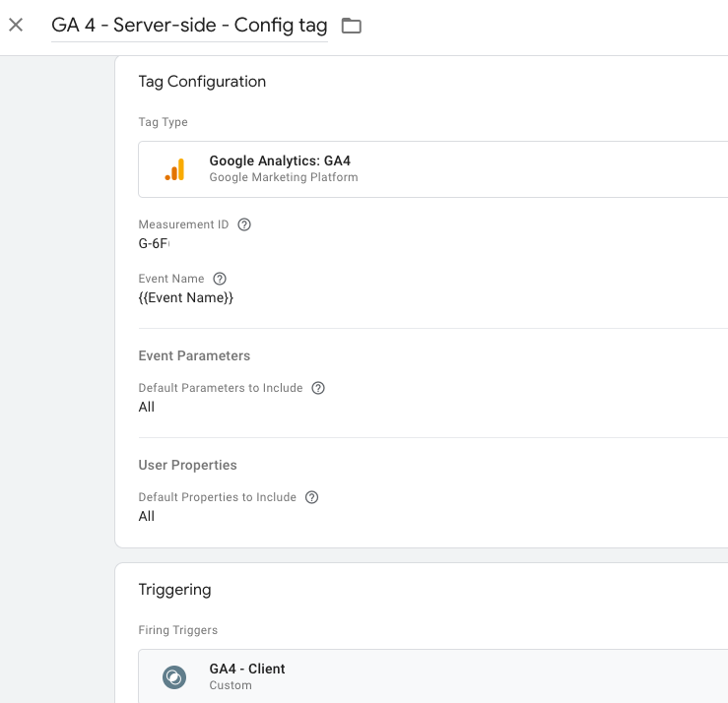Image resolution: width=728 pixels, height=703 pixels.
Task: Open the help icon for Default Parameters to Include
Action: (x=318, y=388)
